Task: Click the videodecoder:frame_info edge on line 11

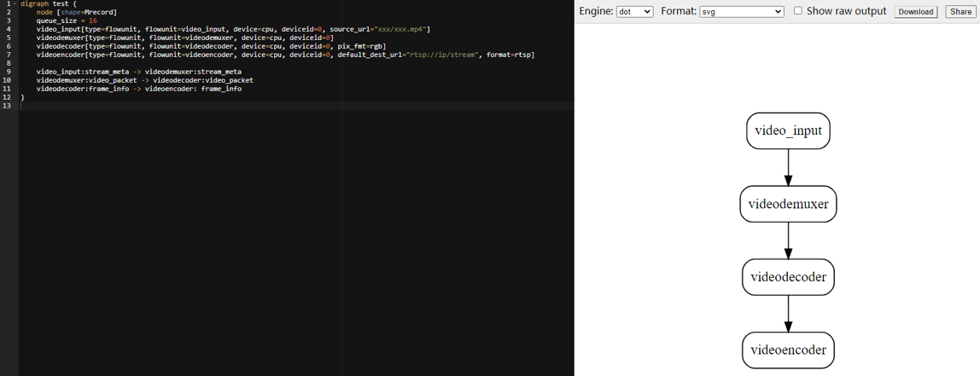Action: (x=139, y=90)
